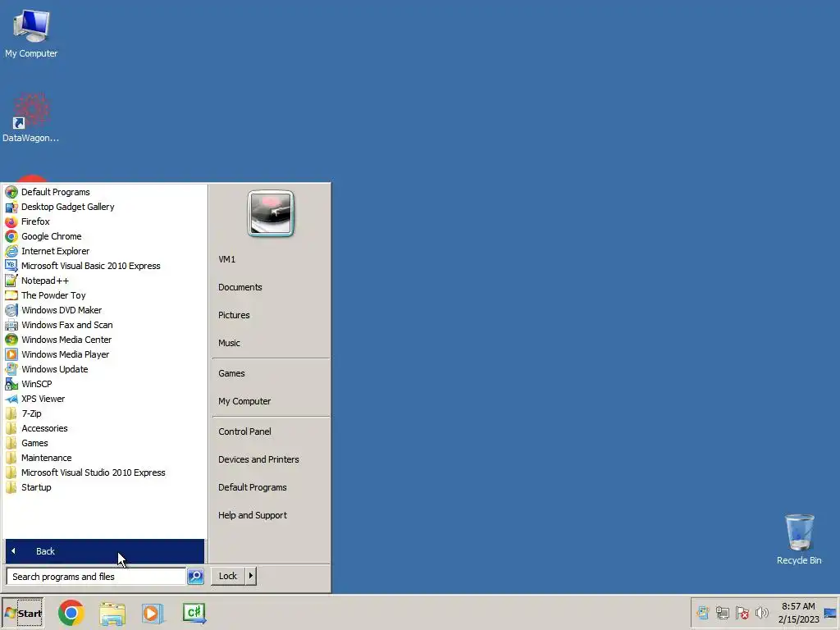The width and height of the screenshot is (840, 630).
Task: Click the Show Desktop tray icon
Action: coord(830,613)
